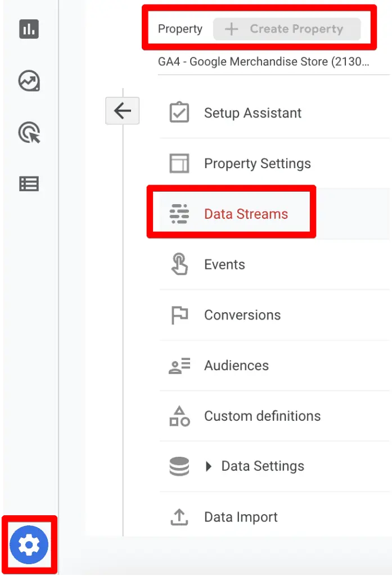Open Admin via the gear icon
This screenshot has height=576, width=392.
click(29, 544)
